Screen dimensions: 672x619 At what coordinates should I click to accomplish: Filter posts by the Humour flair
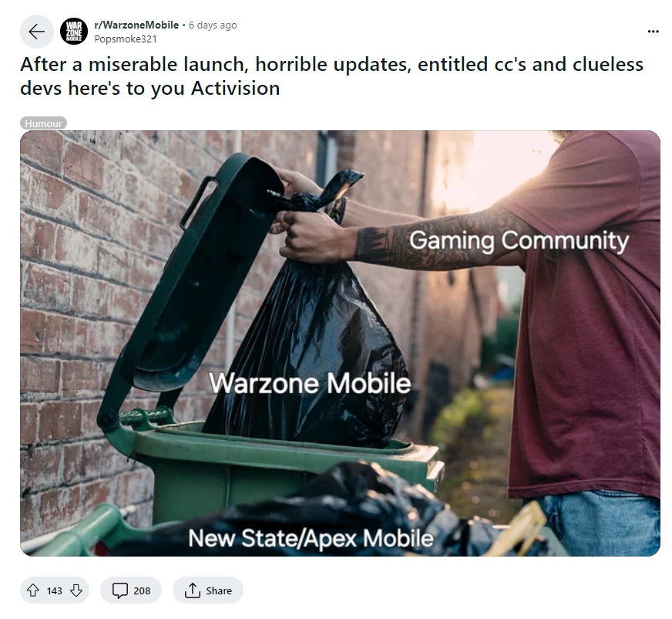[43, 123]
